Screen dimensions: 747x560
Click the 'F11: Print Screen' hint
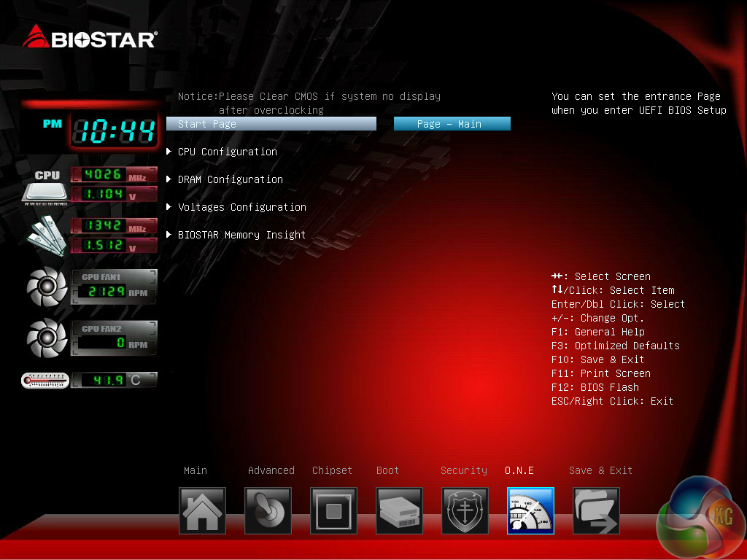click(601, 373)
